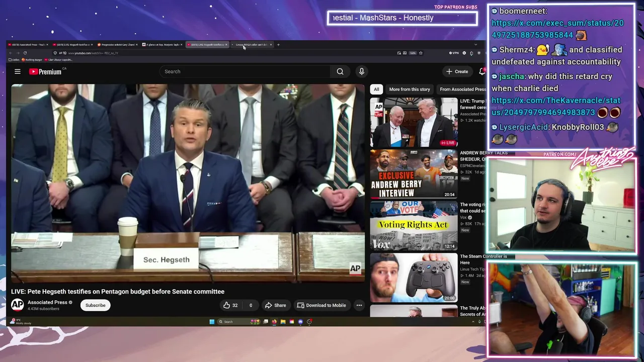
Task: Open YouTube notifications bell
Action: point(482,71)
